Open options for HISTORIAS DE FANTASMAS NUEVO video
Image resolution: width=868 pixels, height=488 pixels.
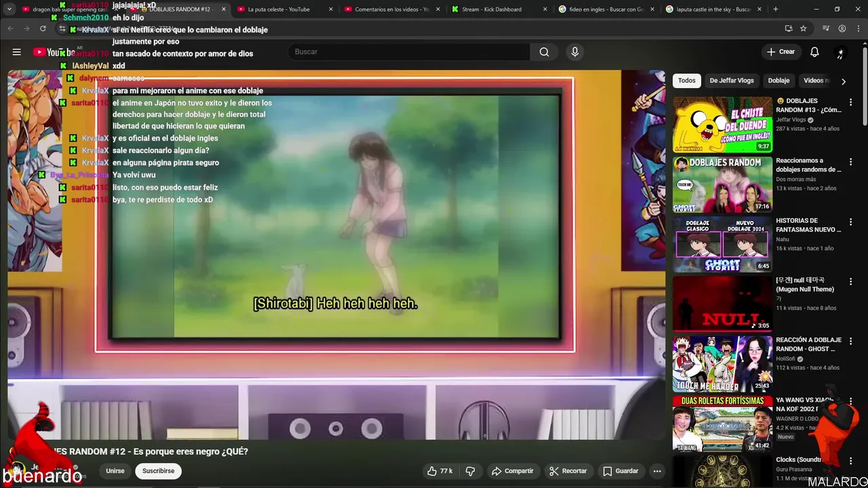coord(850,222)
